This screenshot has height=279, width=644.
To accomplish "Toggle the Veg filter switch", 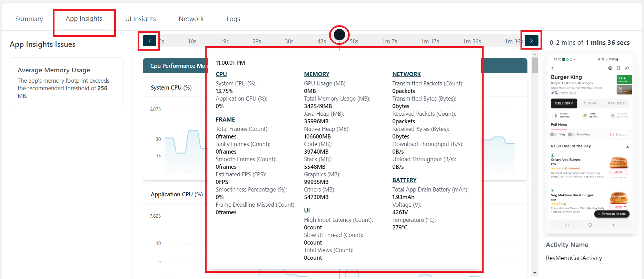I will [x=554, y=134].
